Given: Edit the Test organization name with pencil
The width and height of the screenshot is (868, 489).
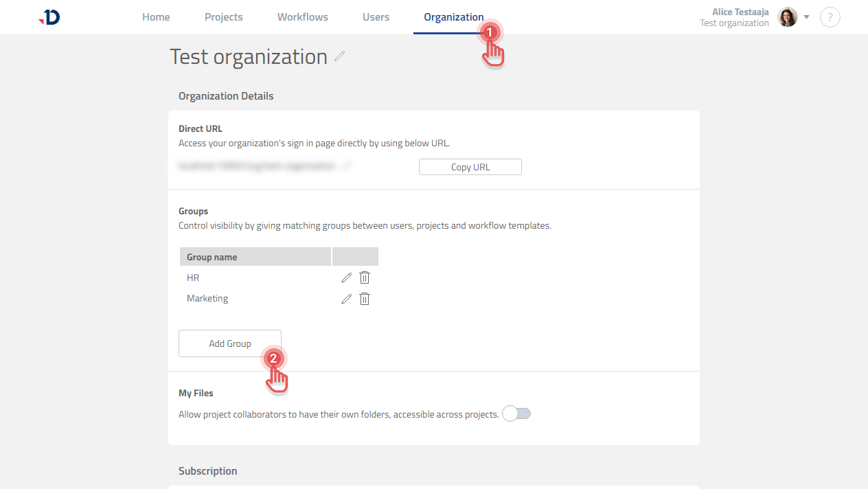Looking at the screenshot, I should 339,57.
